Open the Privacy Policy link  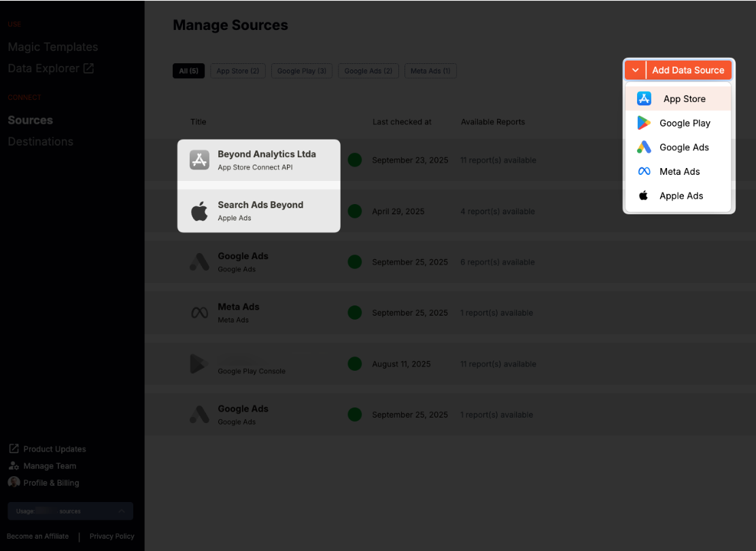point(111,536)
